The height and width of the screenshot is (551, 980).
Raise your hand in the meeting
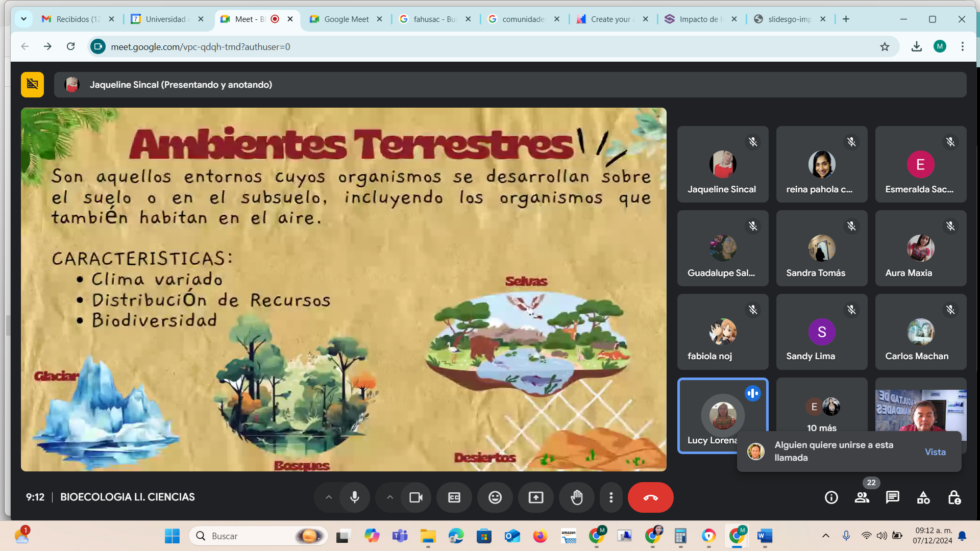(577, 497)
